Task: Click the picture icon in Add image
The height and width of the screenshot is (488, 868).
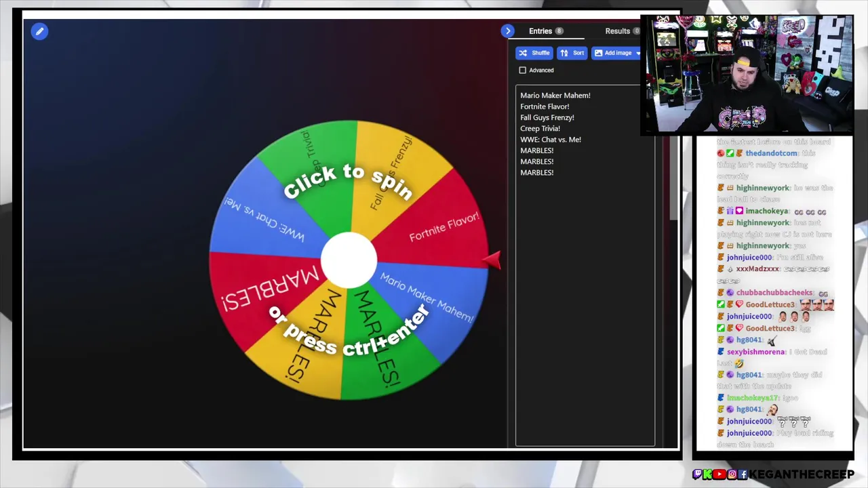Action: click(x=598, y=53)
